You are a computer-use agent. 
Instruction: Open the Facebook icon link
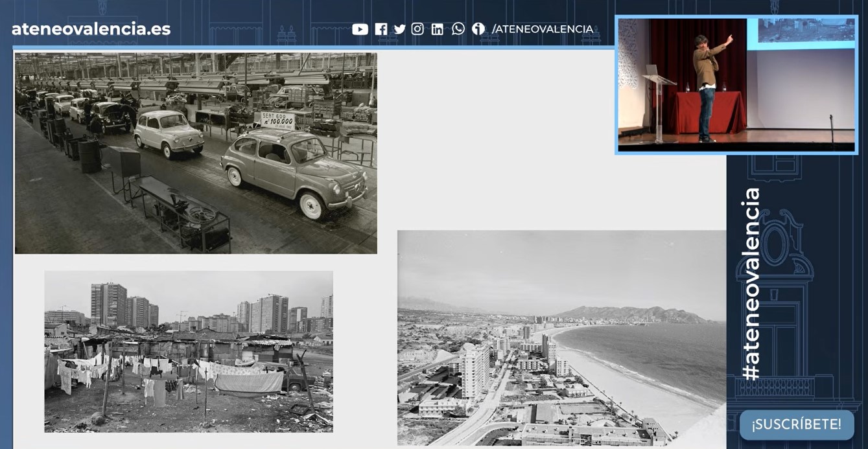coord(381,29)
